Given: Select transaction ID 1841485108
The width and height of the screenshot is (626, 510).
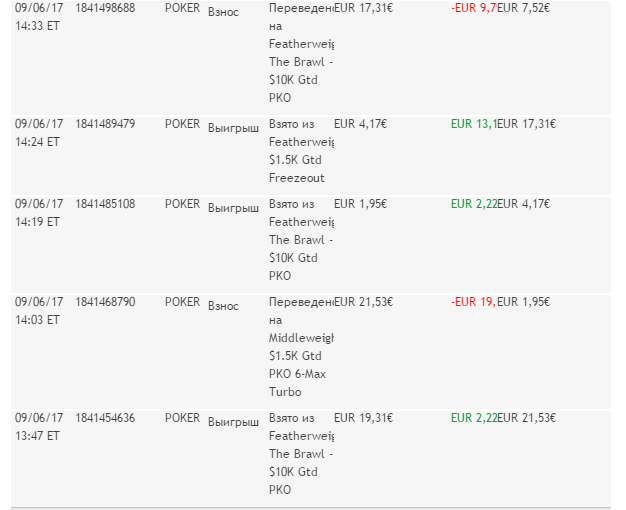Looking at the screenshot, I should pyautogui.click(x=105, y=204).
